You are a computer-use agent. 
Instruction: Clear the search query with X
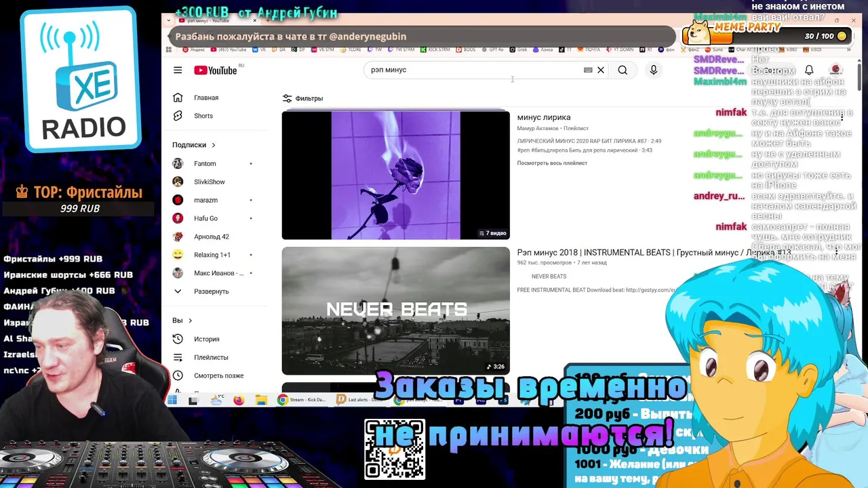[601, 70]
